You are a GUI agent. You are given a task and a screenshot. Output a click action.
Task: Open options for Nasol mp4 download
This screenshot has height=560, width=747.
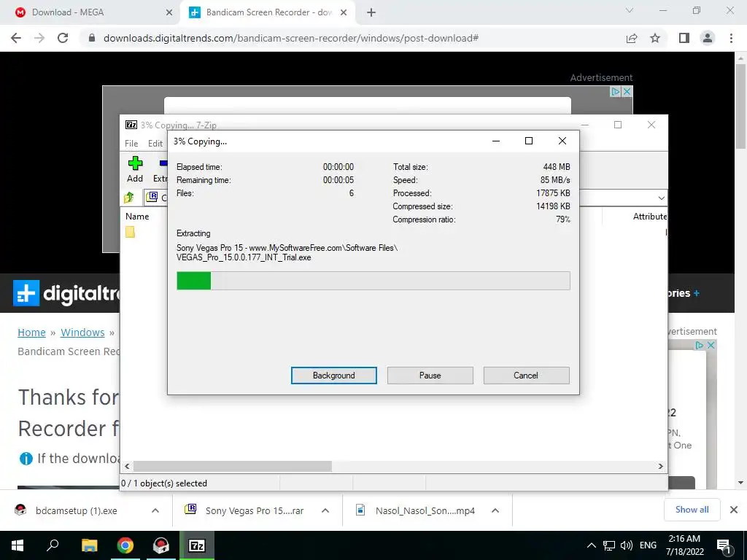coord(495,510)
